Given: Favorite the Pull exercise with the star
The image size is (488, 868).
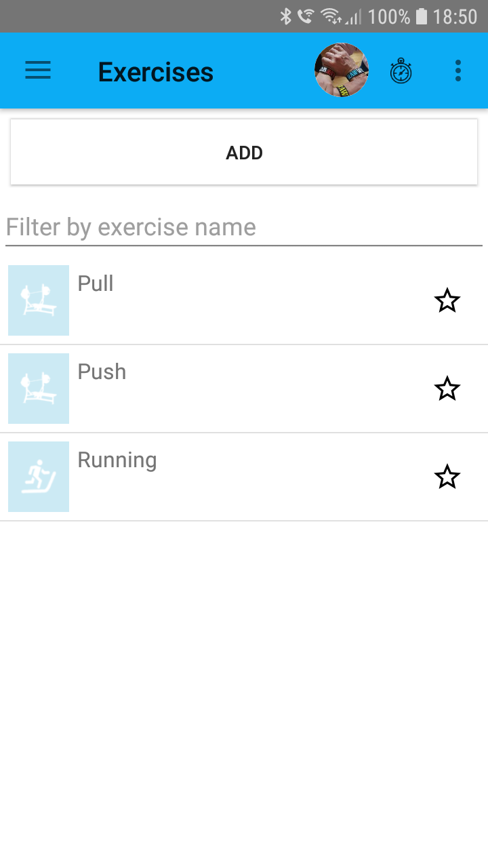Looking at the screenshot, I should click(447, 300).
